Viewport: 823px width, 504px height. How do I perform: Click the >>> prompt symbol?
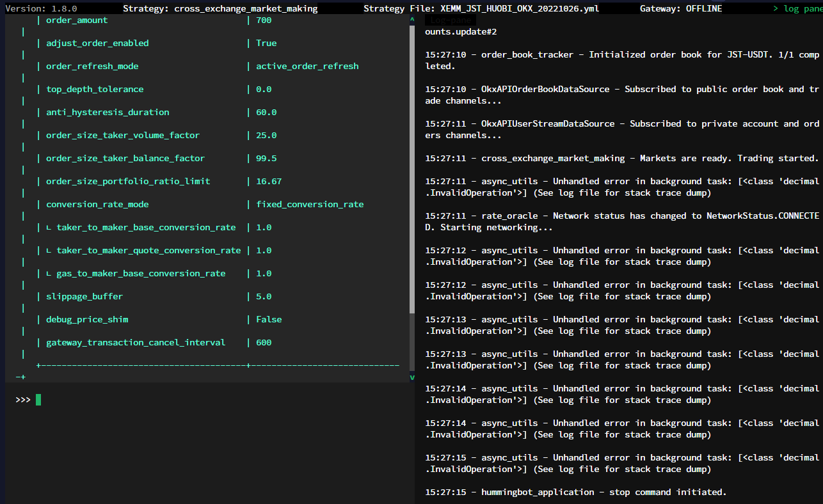(23, 399)
